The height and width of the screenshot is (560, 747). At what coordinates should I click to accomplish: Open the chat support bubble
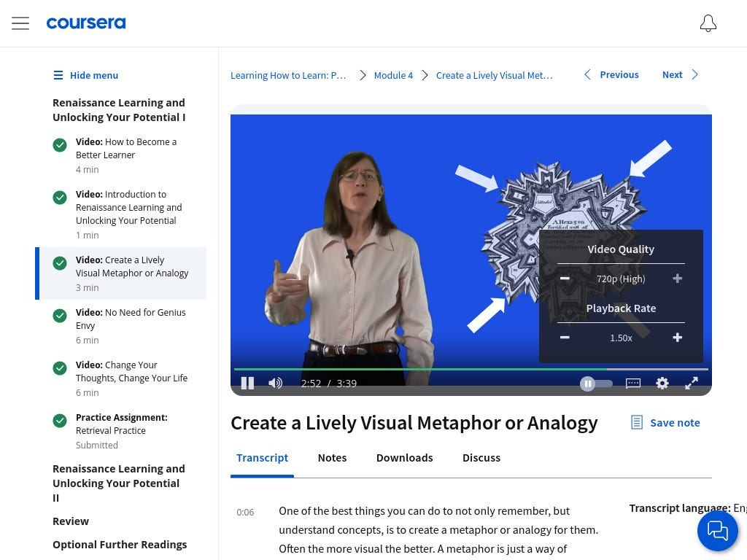point(718,531)
